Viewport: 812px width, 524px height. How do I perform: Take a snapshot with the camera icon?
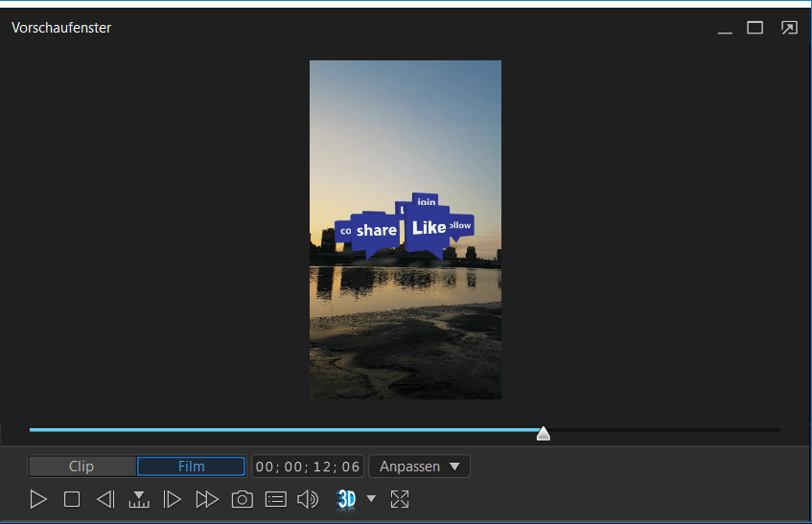click(x=243, y=499)
